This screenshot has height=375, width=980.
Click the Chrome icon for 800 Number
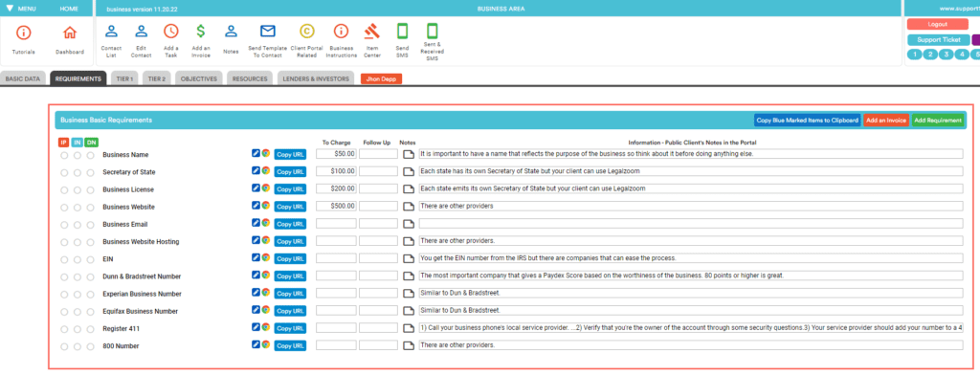pyautogui.click(x=266, y=345)
